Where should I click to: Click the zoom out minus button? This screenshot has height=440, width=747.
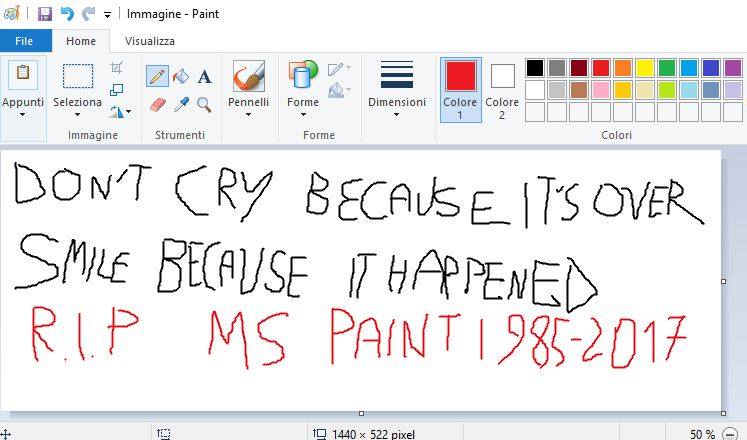click(x=729, y=434)
